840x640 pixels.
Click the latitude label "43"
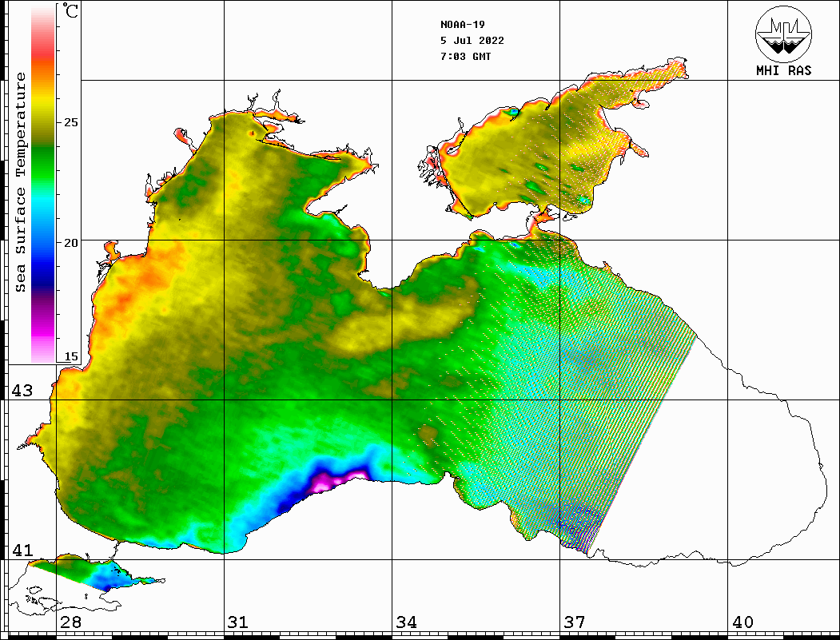pyautogui.click(x=22, y=391)
